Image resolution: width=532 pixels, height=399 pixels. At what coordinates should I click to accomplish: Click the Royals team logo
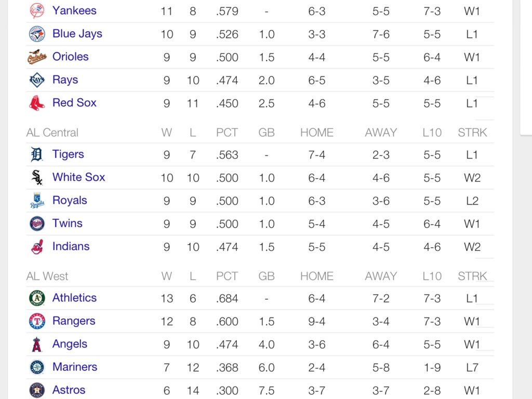(x=37, y=201)
